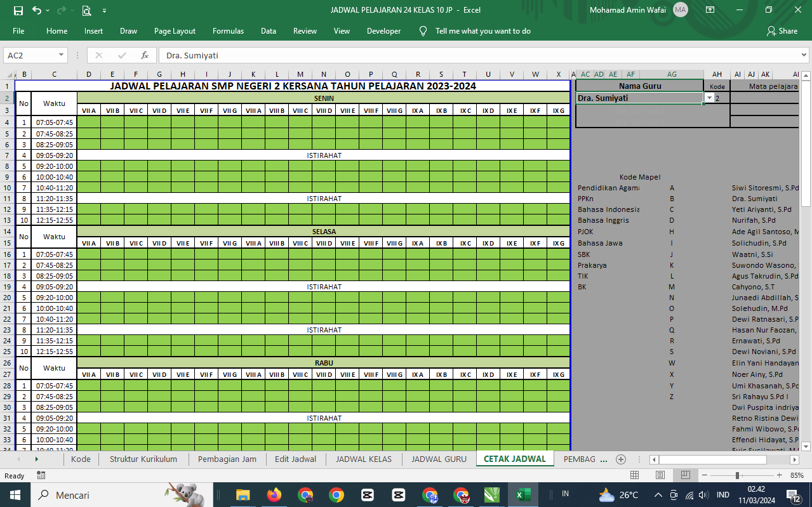The width and height of the screenshot is (812, 507).
Task: Click the macro recording icon in status bar
Action: [x=41, y=475]
